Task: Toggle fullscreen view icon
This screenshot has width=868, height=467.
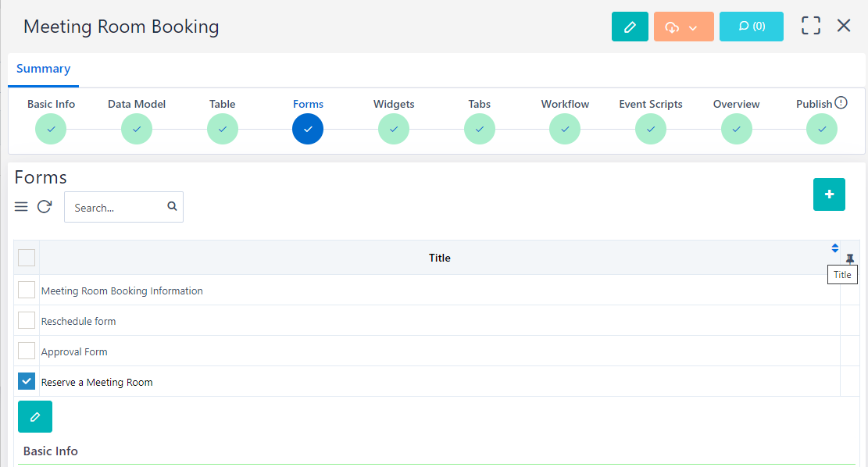Action: (x=811, y=26)
